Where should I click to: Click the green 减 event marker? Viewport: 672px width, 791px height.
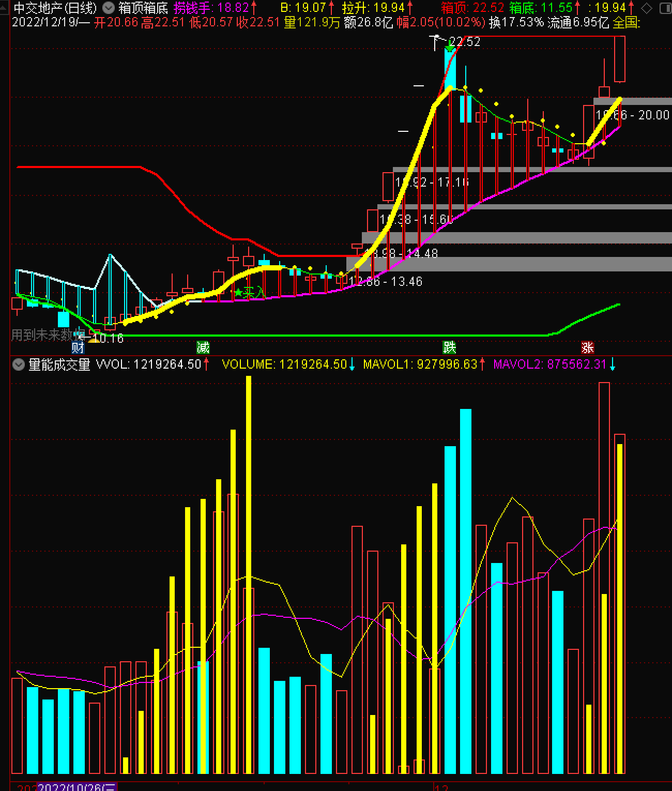pos(203,347)
